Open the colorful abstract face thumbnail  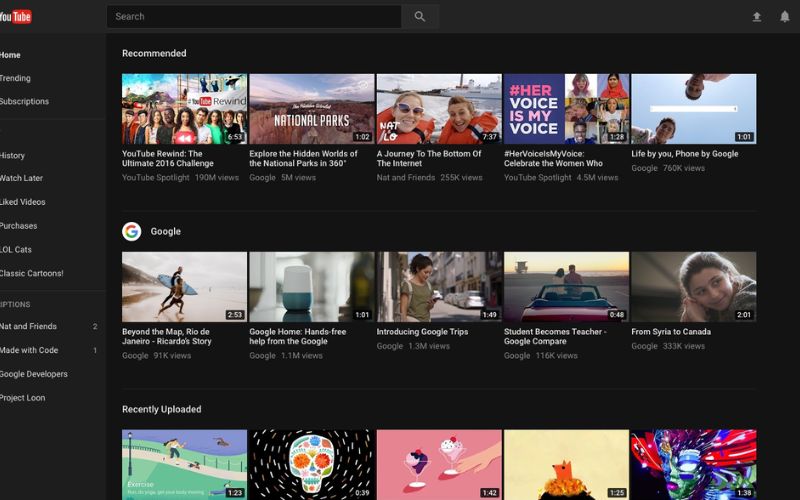694,464
